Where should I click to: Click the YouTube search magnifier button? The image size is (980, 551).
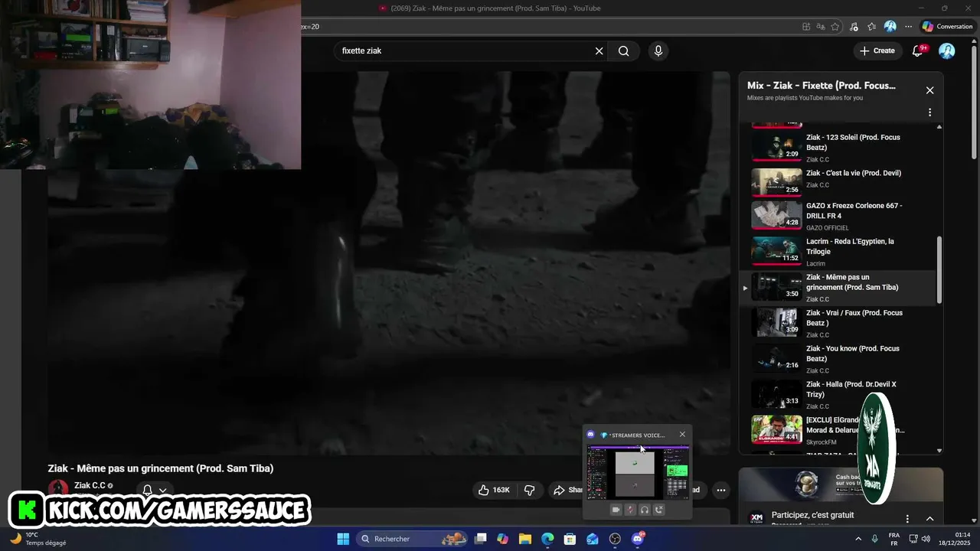pyautogui.click(x=624, y=51)
